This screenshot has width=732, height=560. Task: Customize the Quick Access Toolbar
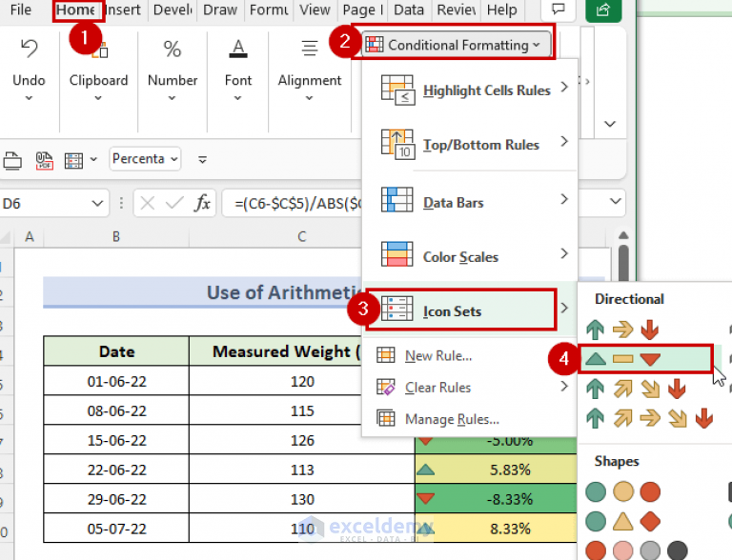[x=202, y=160]
